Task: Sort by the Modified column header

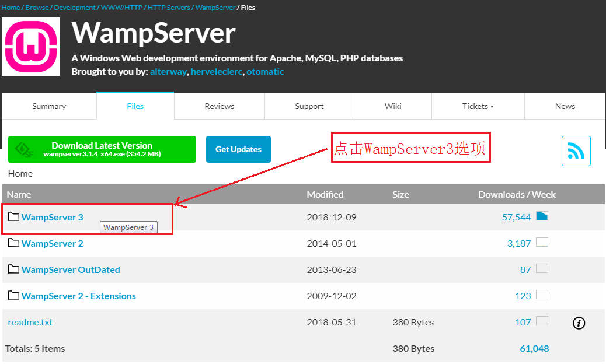Action: (x=325, y=195)
